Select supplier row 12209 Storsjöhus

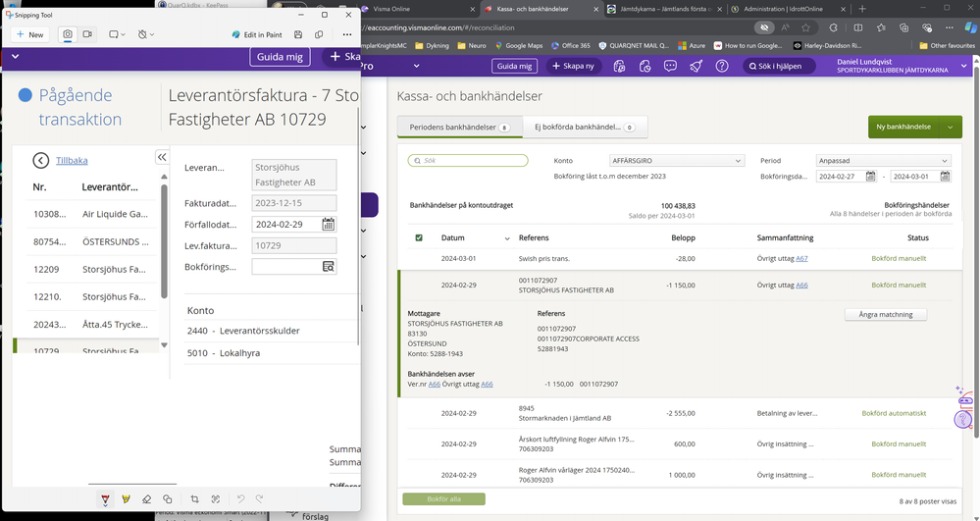pyautogui.click(x=91, y=269)
